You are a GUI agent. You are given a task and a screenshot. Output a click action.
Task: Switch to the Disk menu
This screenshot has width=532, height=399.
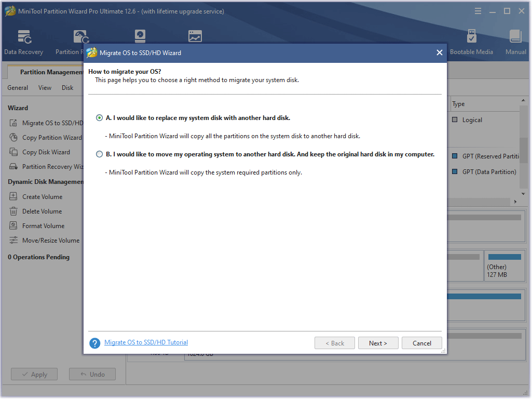tap(66, 87)
